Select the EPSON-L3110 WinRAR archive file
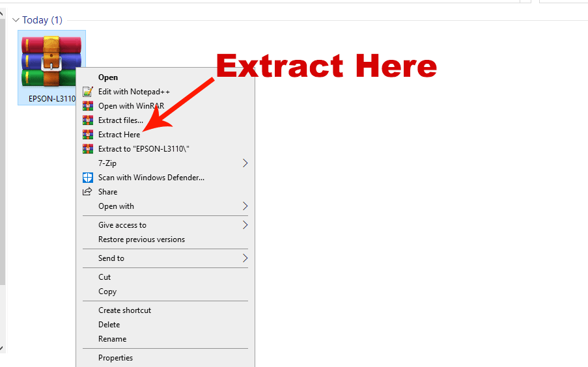Image resolution: width=588 pixels, height=367 pixels. click(x=51, y=68)
